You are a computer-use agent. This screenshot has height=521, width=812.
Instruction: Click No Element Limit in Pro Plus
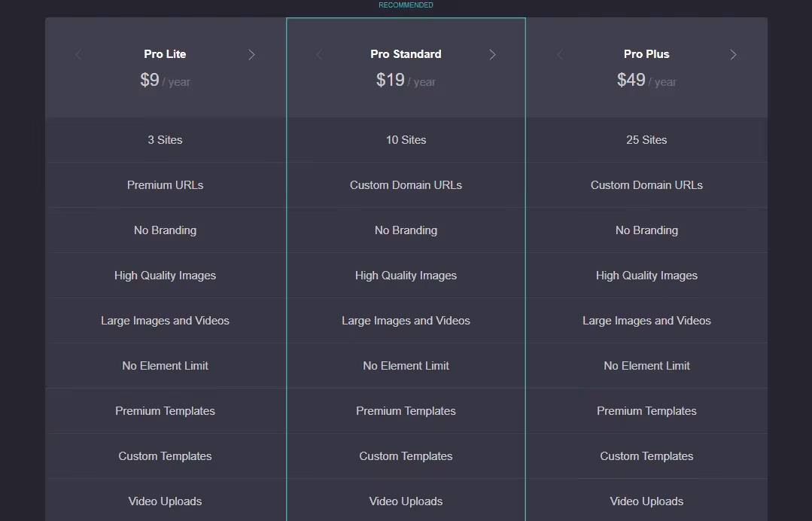[x=646, y=366]
